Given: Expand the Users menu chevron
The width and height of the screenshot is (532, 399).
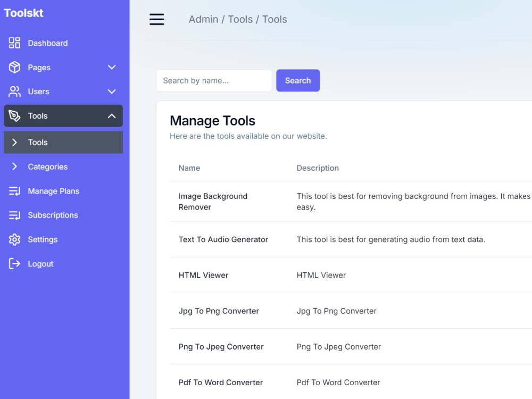Looking at the screenshot, I should click(x=112, y=92).
